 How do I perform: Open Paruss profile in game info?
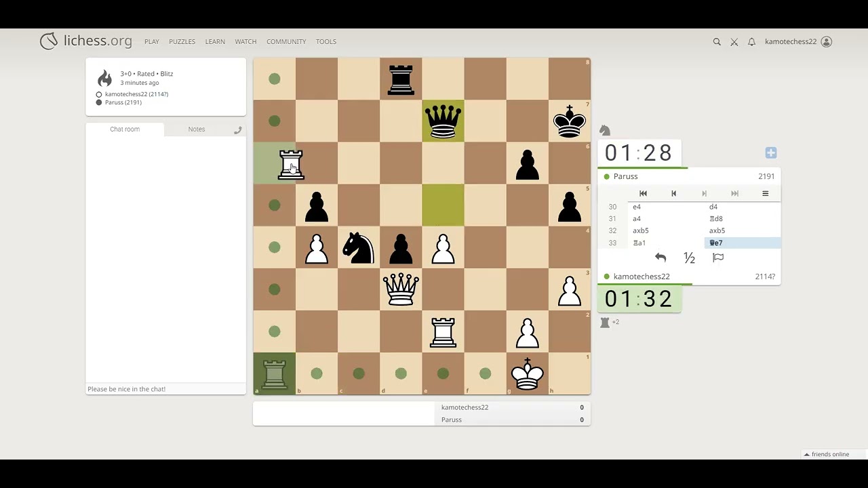[123, 102]
